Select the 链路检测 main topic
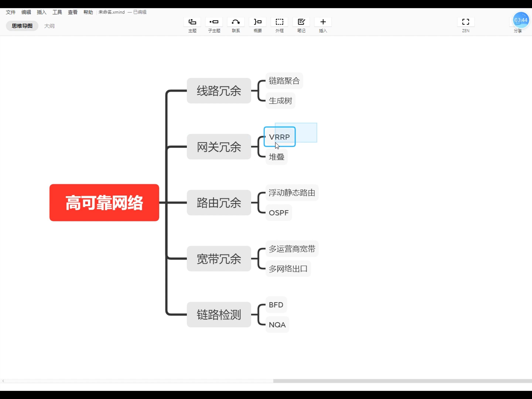The image size is (532, 399). click(x=219, y=315)
